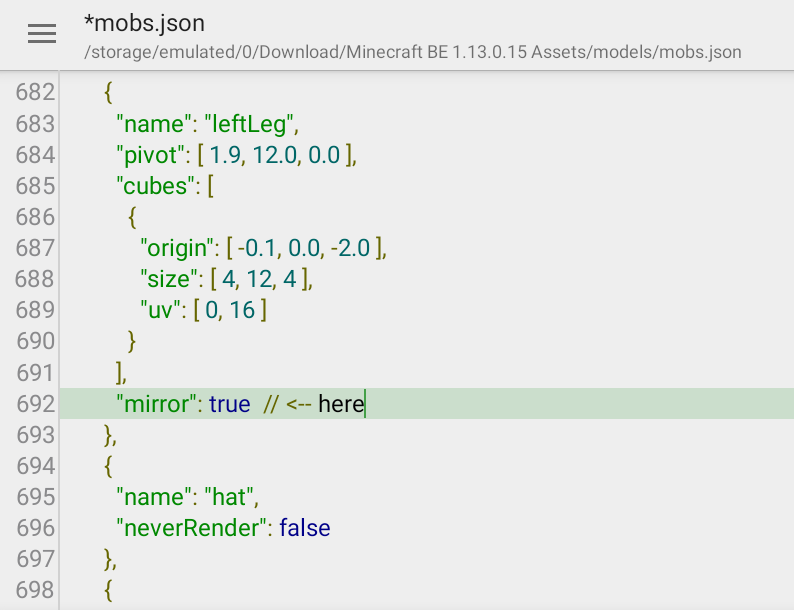Click the "size" key on line 688
The height and width of the screenshot is (610, 794).
click(x=166, y=279)
